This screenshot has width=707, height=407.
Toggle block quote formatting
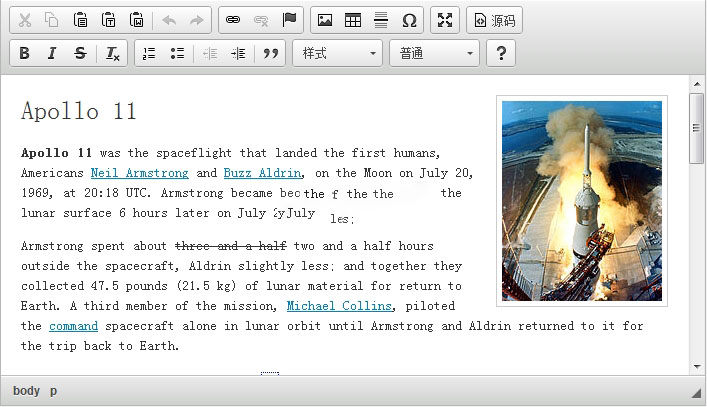[x=271, y=54]
